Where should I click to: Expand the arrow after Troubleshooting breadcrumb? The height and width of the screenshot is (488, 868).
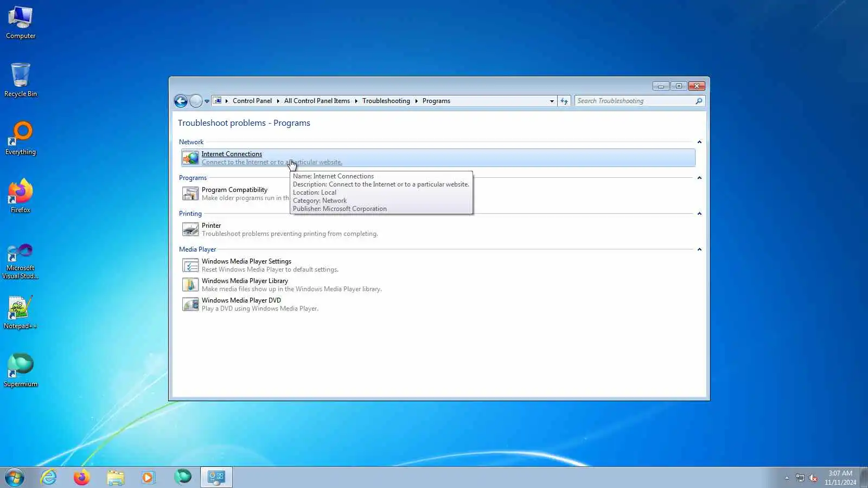(x=416, y=101)
